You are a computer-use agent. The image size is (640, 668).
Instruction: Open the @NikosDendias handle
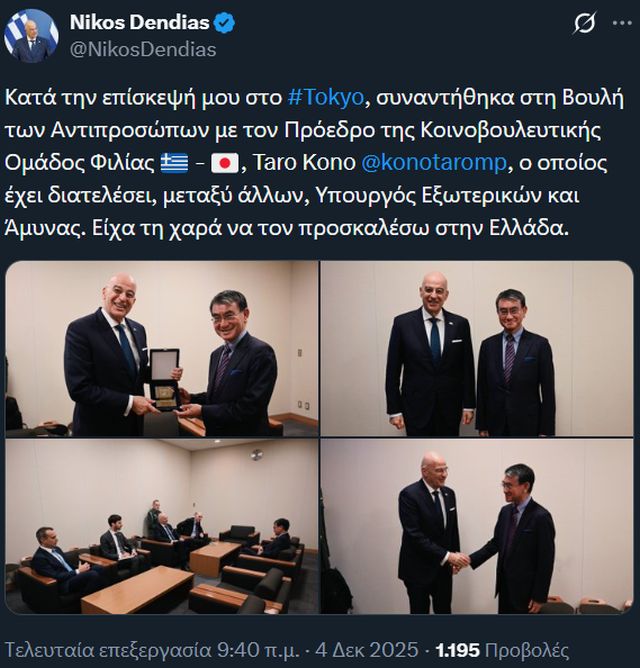(x=143, y=49)
